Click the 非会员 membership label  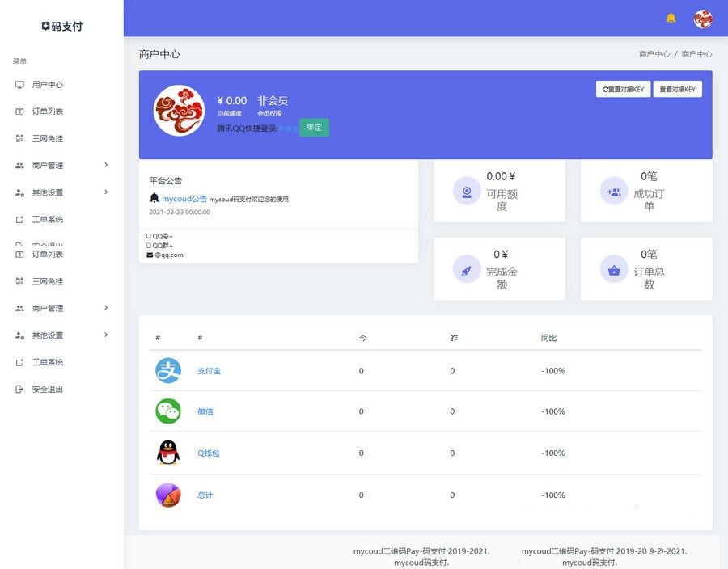pyautogui.click(x=273, y=101)
